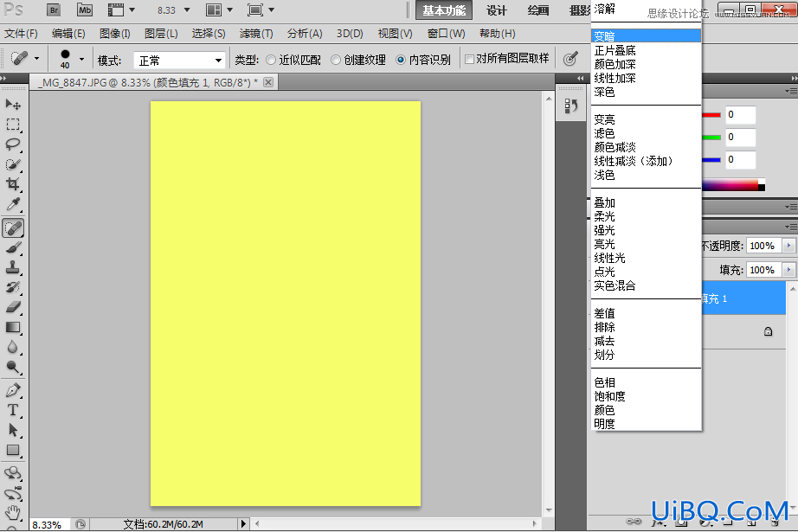Open status bar info arrow next to 文档
The width and height of the screenshot is (798, 532).
(243, 523)
